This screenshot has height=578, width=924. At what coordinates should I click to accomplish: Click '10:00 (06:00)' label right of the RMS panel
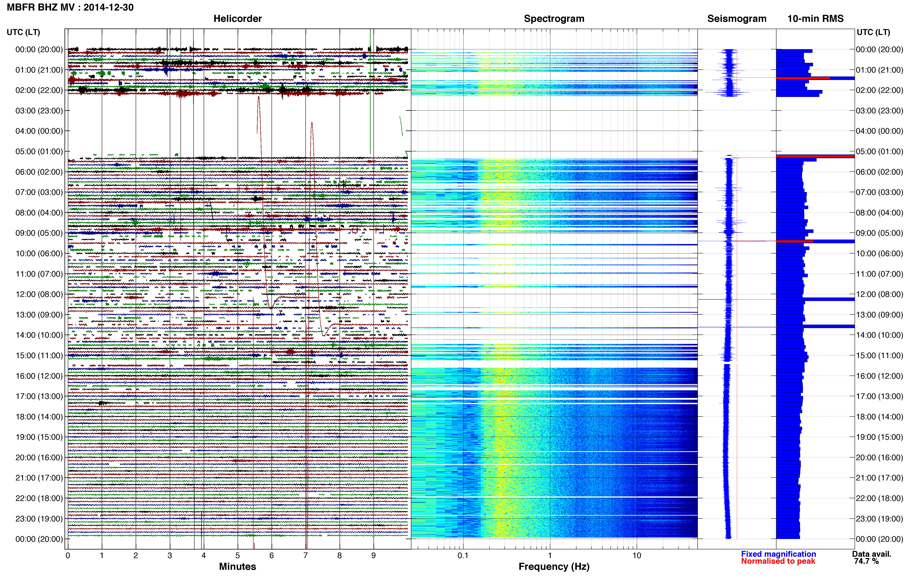coord(879,253)
